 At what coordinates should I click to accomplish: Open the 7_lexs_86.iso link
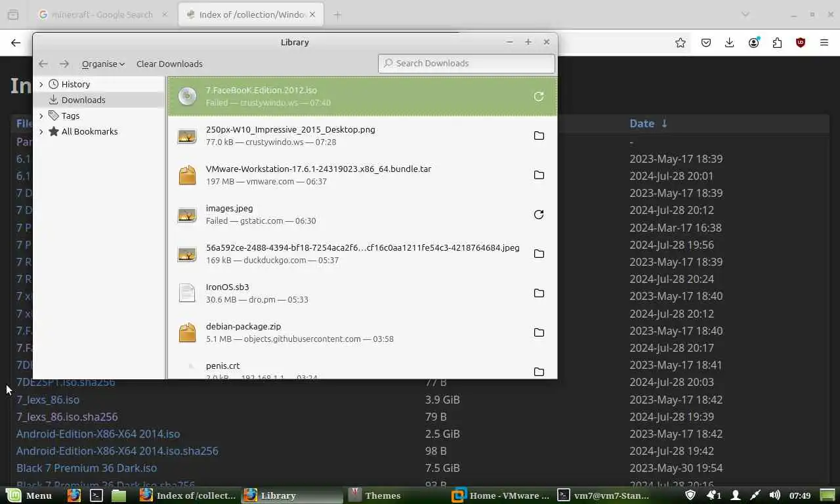[x=48, y=400]
